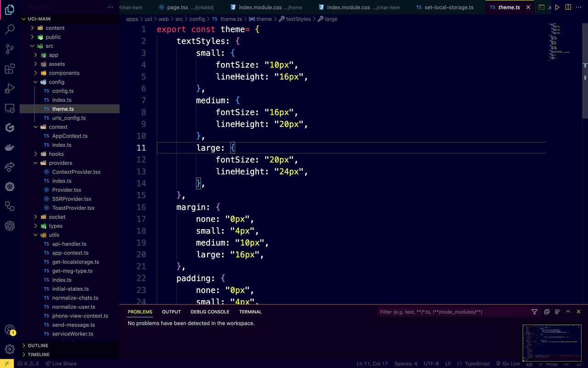Viewport: 588px width, 368px height.
Task: Expand the content folder
Action: tap(69, 28)
